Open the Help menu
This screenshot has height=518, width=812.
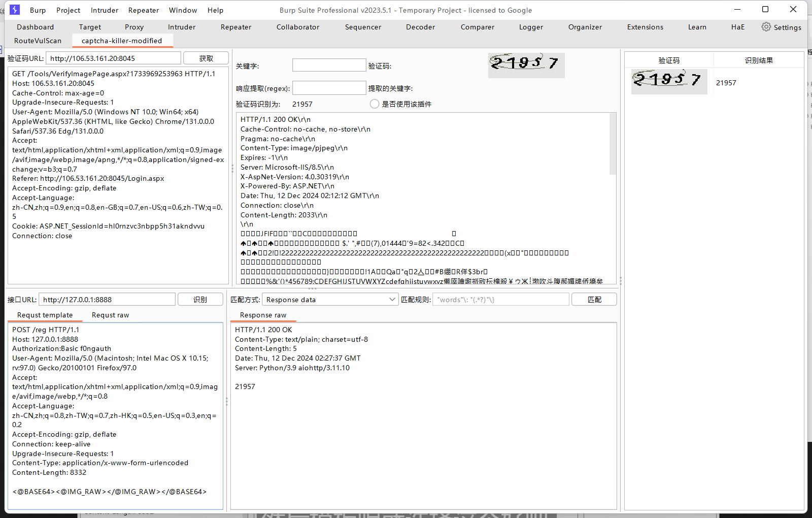click(215, 10)
